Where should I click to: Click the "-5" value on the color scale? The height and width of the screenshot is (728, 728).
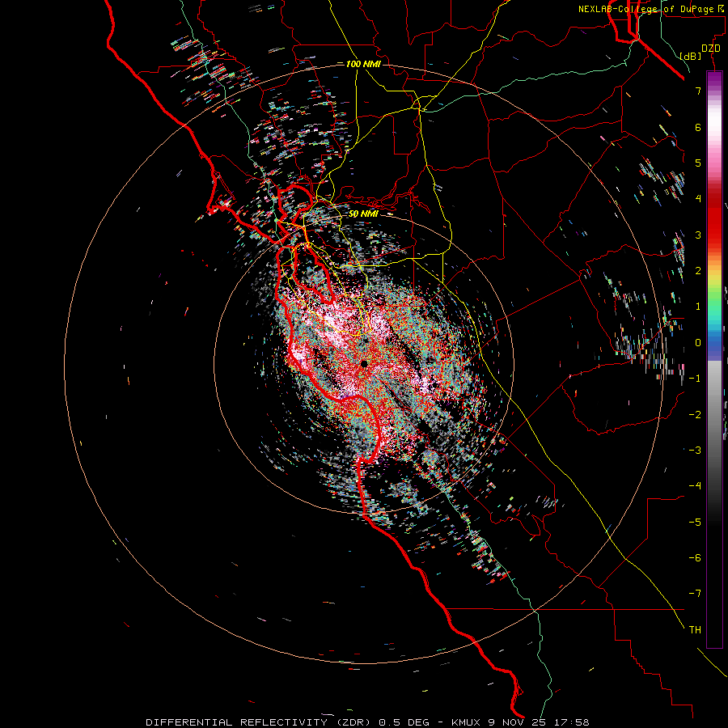coord(695,523)
